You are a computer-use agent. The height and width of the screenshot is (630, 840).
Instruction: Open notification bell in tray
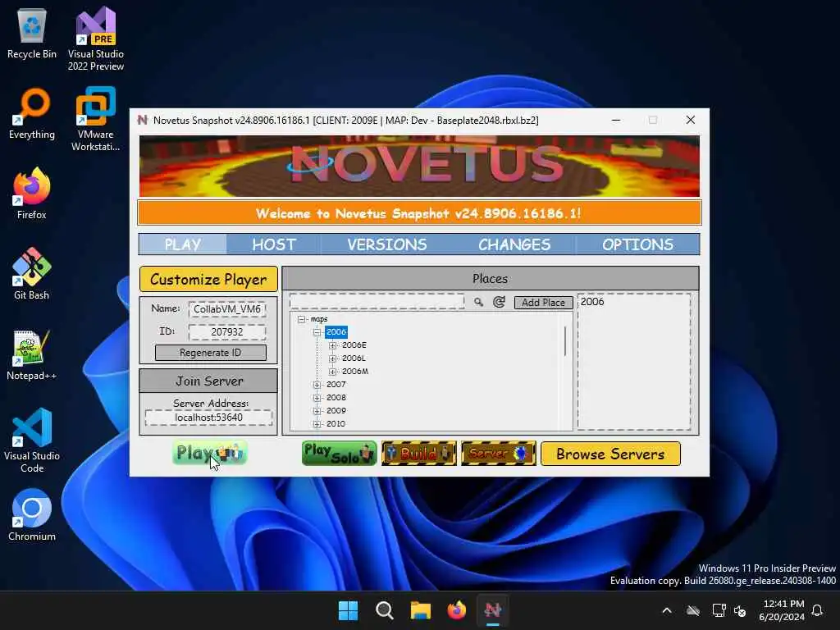[x=818, y=610]
